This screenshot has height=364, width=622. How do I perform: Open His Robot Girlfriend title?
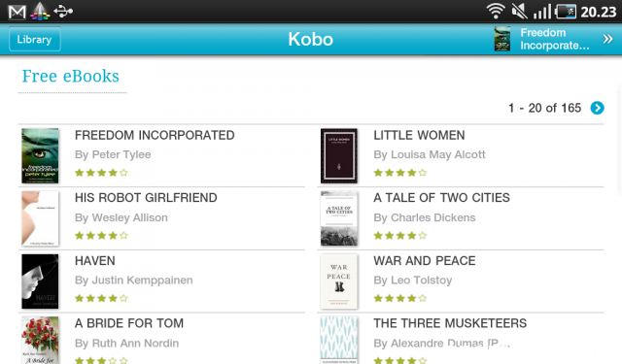coord(146,198)
